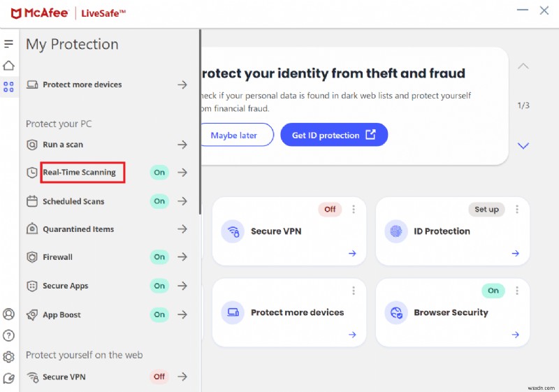Select Run a scan menu item
559x392 pixels.
pos(64,145)
